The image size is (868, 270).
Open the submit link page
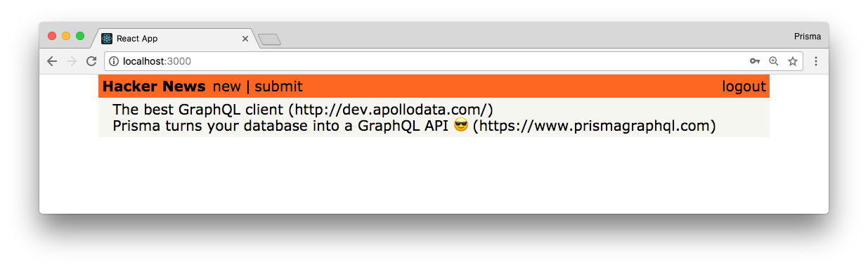pyautogui.click(x=278, y=86)
